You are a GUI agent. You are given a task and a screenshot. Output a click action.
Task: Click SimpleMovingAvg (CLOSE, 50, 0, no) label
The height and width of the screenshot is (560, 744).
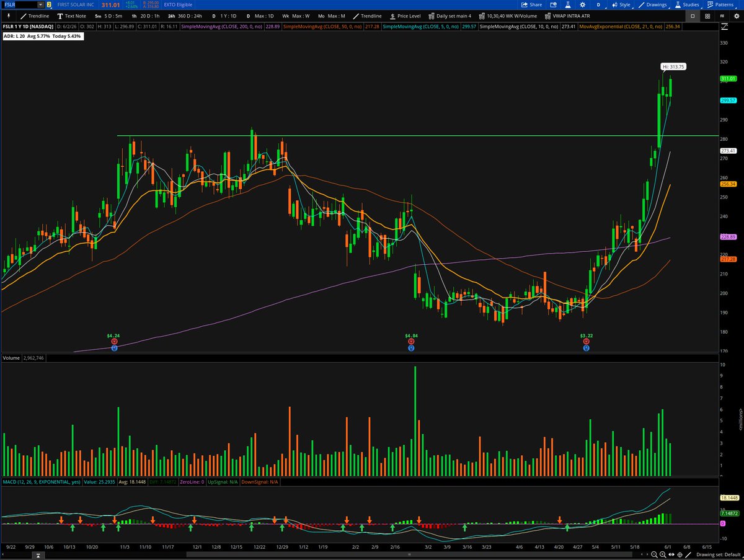tap(323, 28)
